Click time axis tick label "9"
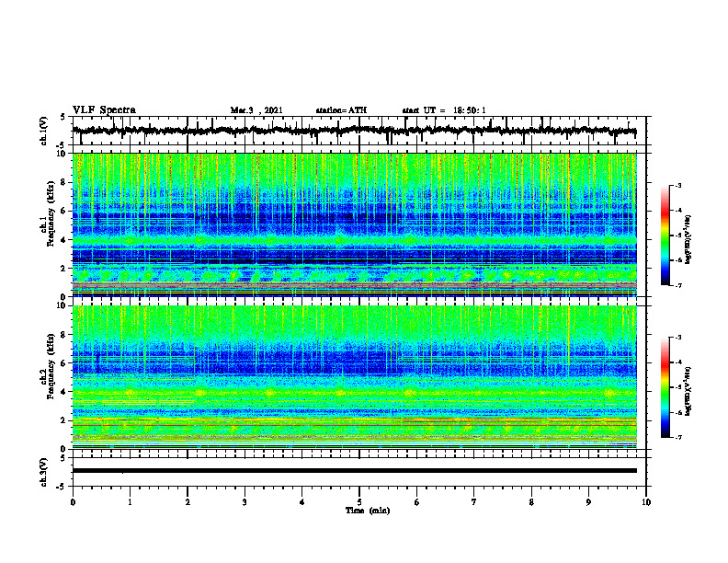728x563 pixels. tap(588, 502)
